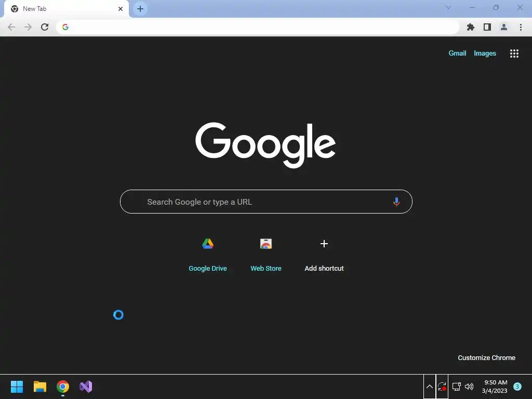Click Chrome icon in taskbar
Viewport: 532px width, 399px height.
[x=63, y=387]
